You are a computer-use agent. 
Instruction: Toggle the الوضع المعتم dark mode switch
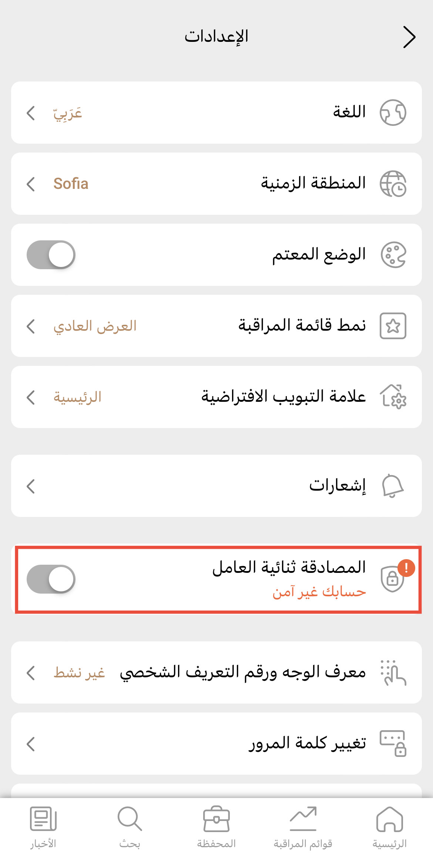coord(51,255)
